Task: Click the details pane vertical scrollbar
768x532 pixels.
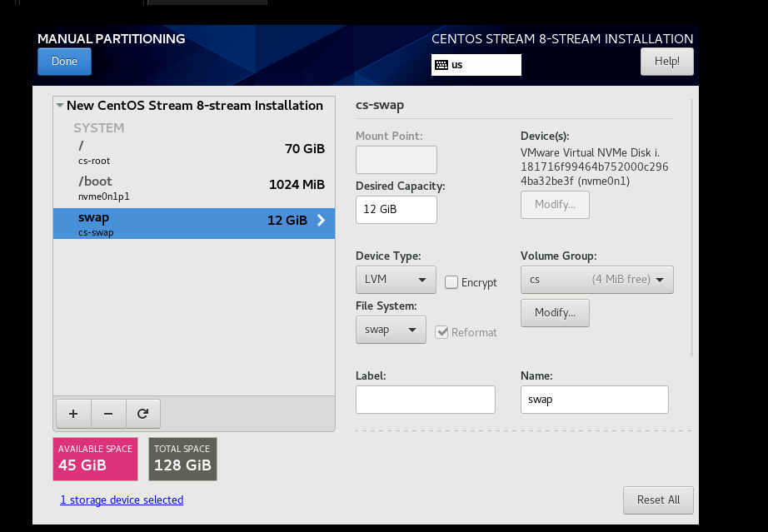Action: [x=691, y=227]
